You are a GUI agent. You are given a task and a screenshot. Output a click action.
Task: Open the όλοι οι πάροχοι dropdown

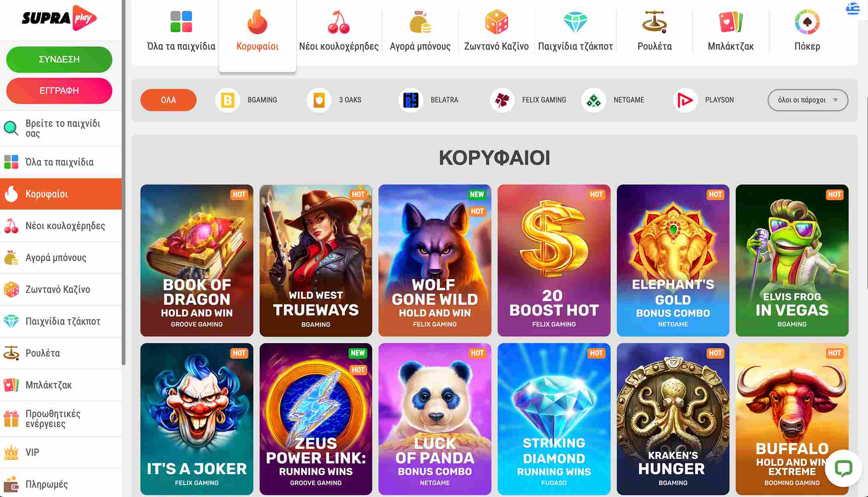808,100
